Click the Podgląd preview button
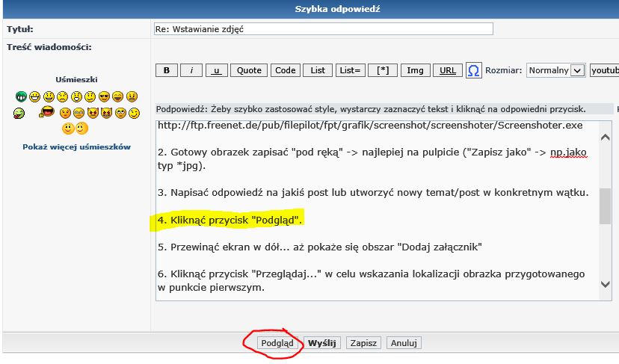619x364 pixels. click(x=277, y=343)
